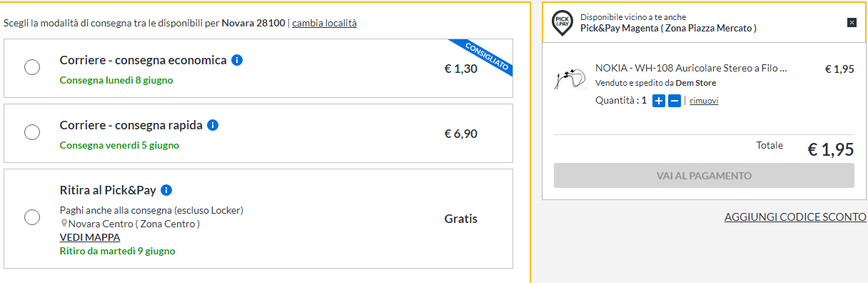868x283 pixels.
Task: Dismiss the Pick&Pay Magenta notice
Action: pyautogui.click(x=852, y=22)
